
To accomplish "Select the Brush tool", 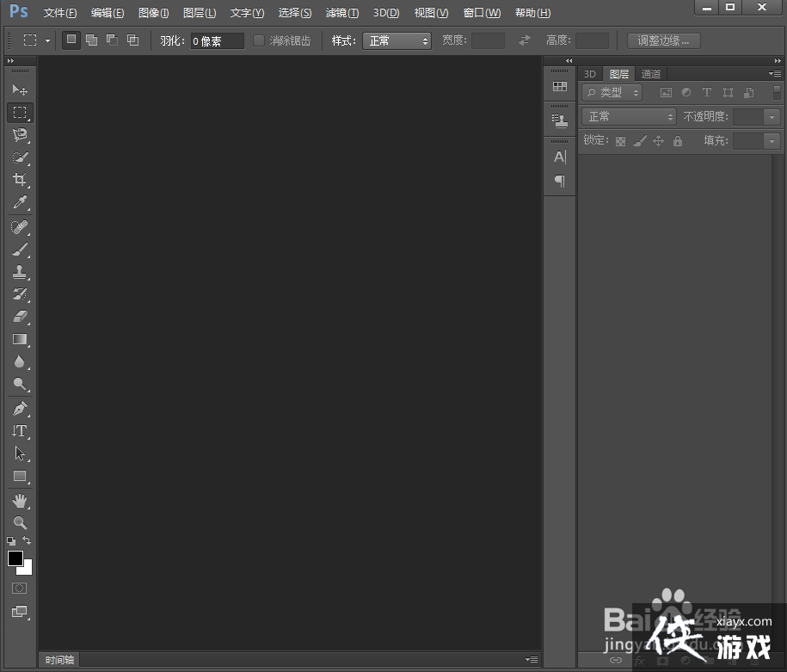I will click(20, 250).
